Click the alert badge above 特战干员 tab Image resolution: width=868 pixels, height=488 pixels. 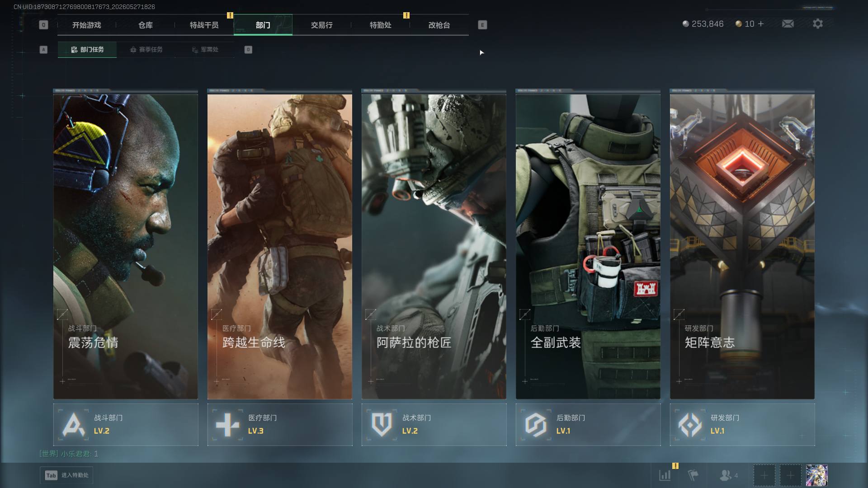coord(230,15)
